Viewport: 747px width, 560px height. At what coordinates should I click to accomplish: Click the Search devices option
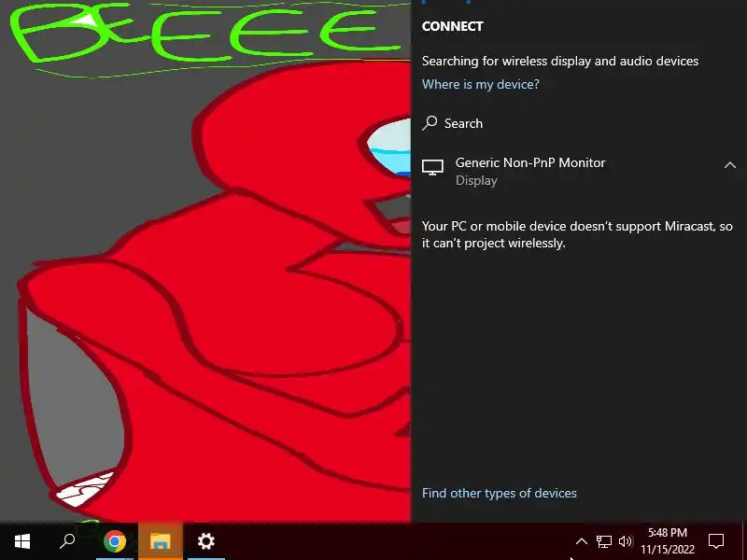coord(453,123)
